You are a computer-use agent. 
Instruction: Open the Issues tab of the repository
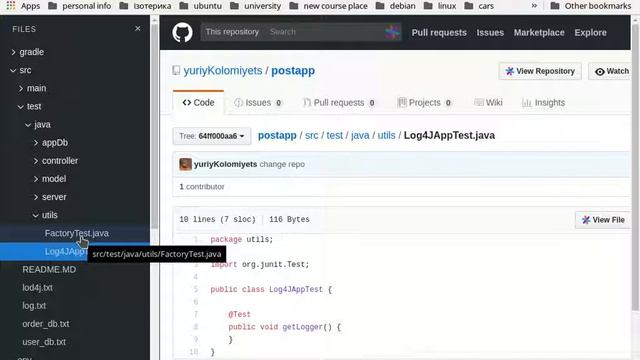[x=258, y=102]
